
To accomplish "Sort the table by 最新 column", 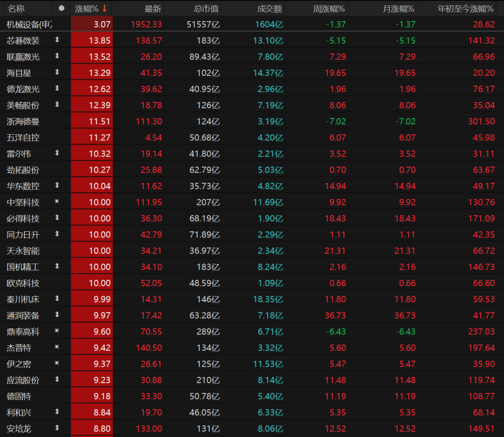I will pyautogui.click(x=153, y=8).
